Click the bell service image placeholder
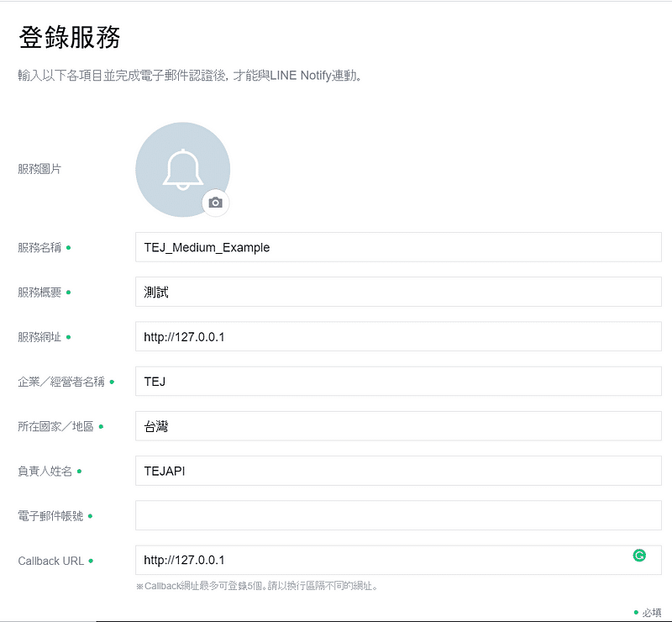 click(x=181, y=168)
